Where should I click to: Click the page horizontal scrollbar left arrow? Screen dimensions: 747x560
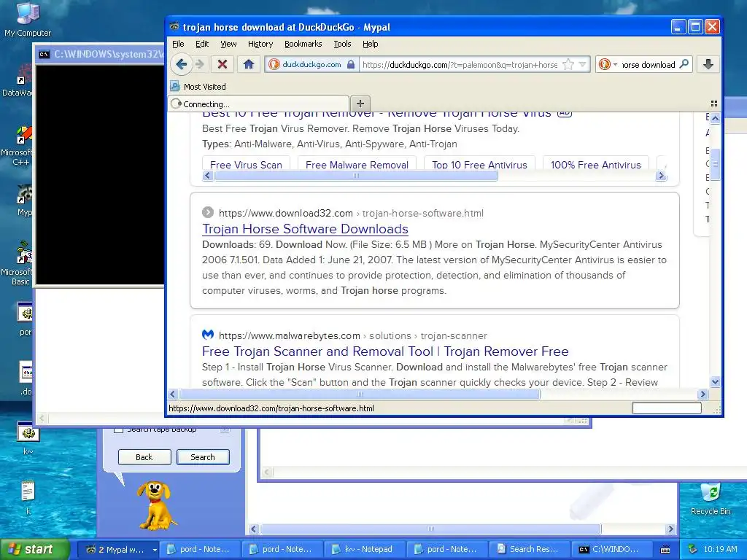[173, 394]
